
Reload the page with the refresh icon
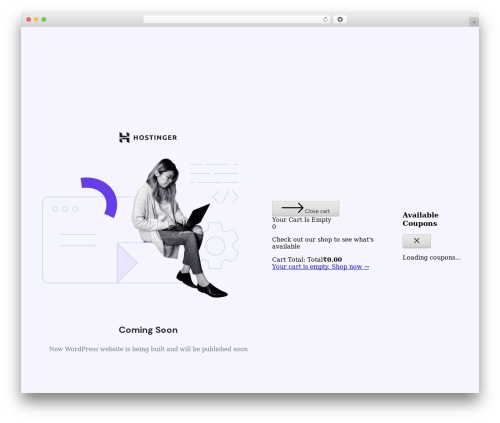click(325, 19)
